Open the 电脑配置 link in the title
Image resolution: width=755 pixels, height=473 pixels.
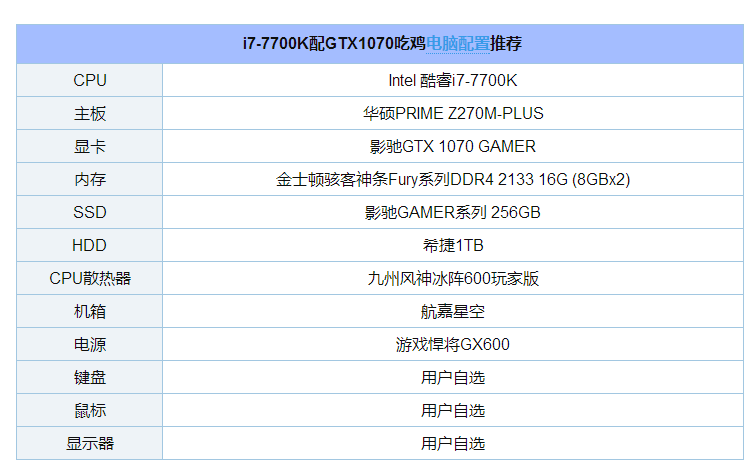coord(457,44)
